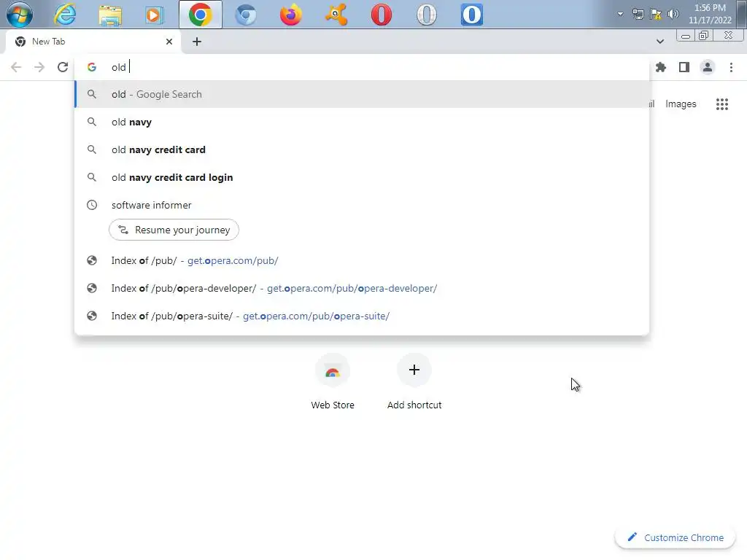This screenshot has width=747, height=560.
Task: Select the 'old navy' suggestion
Action: click(362, 122)
